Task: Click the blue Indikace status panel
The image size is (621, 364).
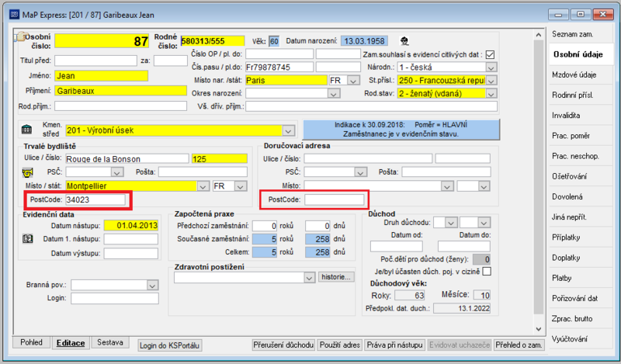Action: tap(401, 130)
